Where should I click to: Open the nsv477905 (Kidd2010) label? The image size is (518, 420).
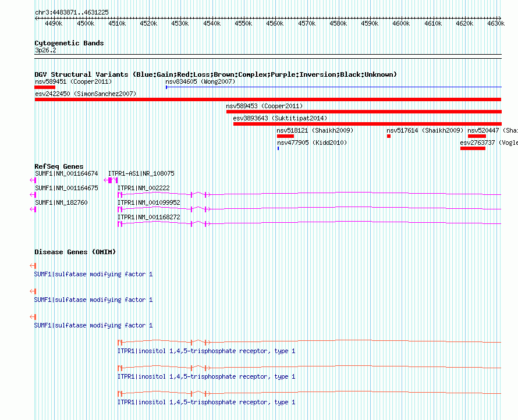[312, 143]
